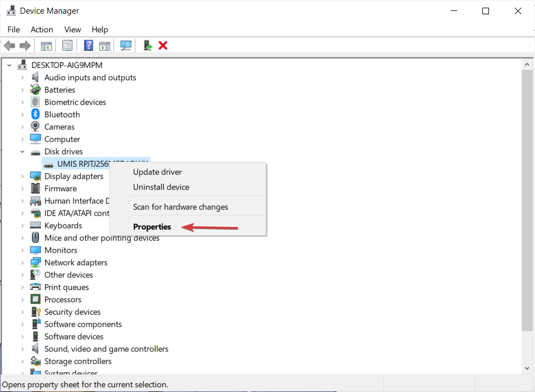The image size is (535, 392).
Task: Click the Forward arrow toolbar icon
Action: coord(25,46)
